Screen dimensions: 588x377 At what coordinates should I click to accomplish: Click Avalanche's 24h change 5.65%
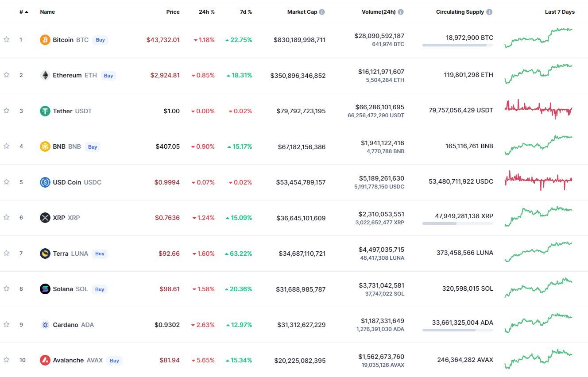(203, 361)
